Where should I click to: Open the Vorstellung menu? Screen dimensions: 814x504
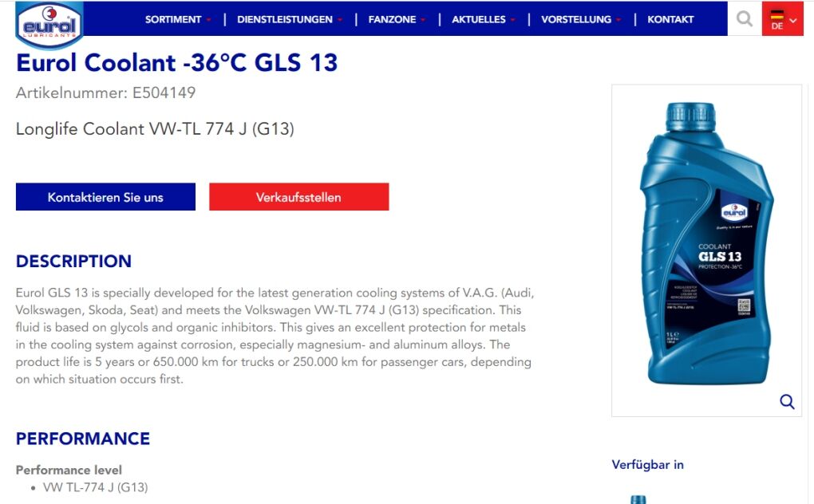575,19
